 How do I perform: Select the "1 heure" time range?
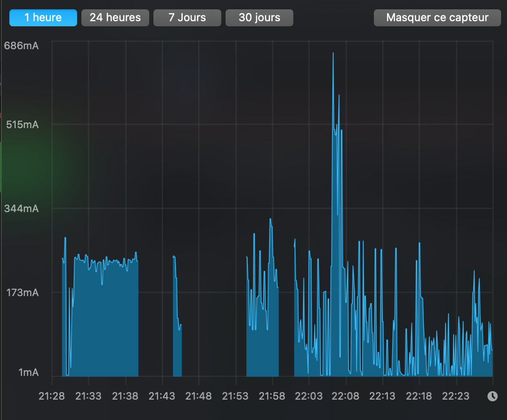point(43,17)
